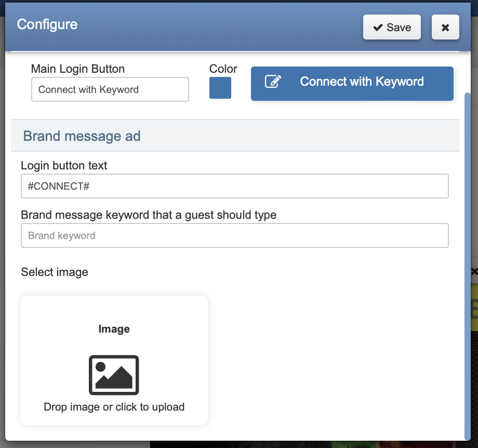Click the "Color" label above the swatch
The image size is (478, 448).
coord(223,69)
